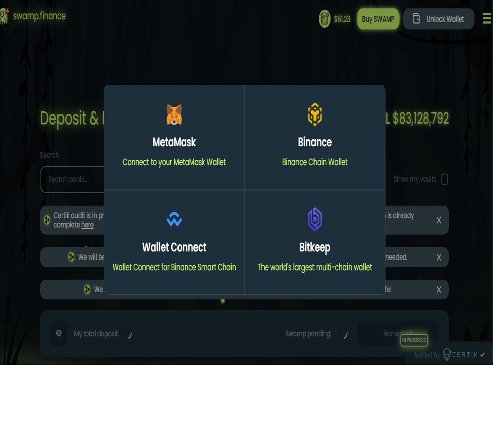The width and height of the screenshot is (504, 423).
Task: Click the IN PROGRESS audit badge
Action: pos(414,340)
